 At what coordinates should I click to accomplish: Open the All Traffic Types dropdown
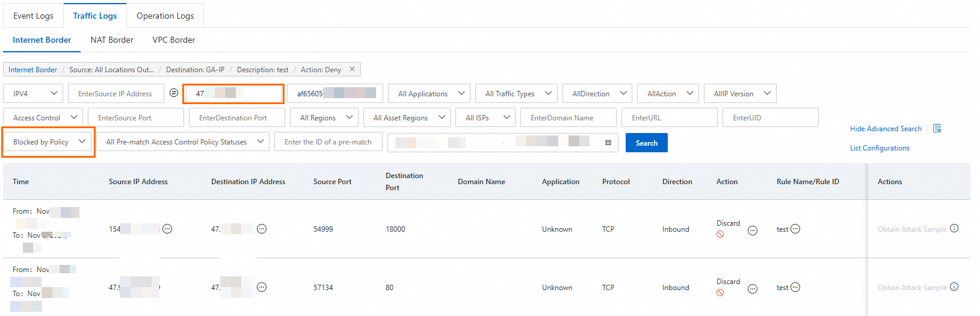[516, 93]
